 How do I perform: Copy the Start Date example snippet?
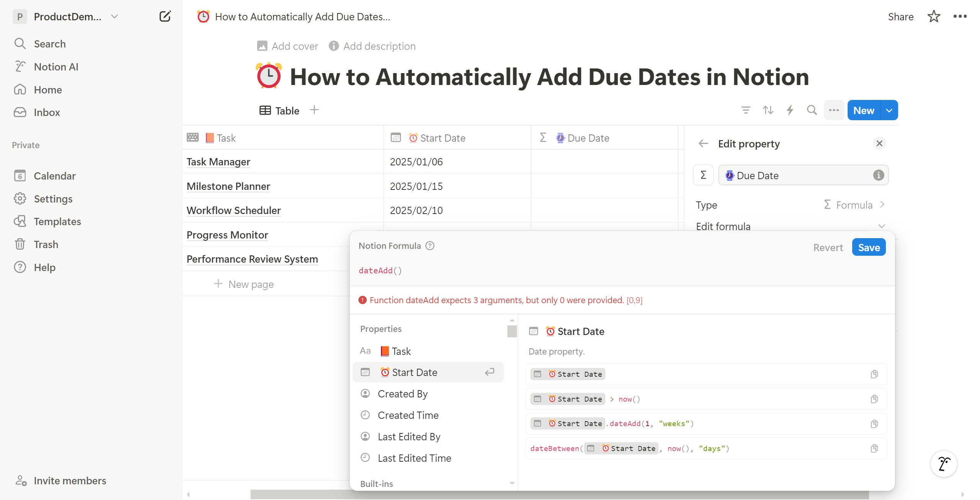[874, 374]
